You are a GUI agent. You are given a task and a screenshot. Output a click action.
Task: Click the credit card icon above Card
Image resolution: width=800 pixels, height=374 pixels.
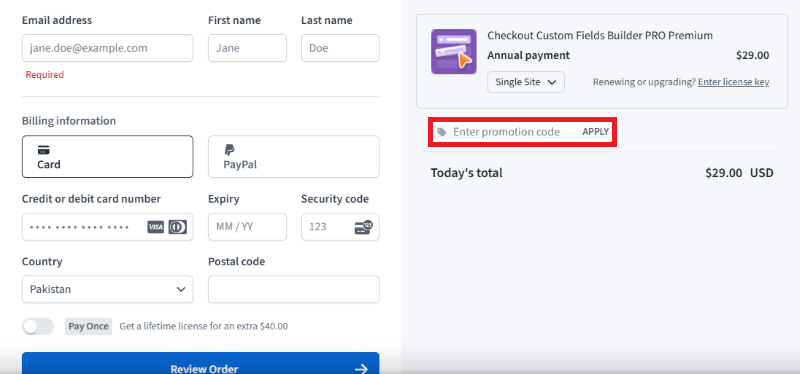coord(44,150)
